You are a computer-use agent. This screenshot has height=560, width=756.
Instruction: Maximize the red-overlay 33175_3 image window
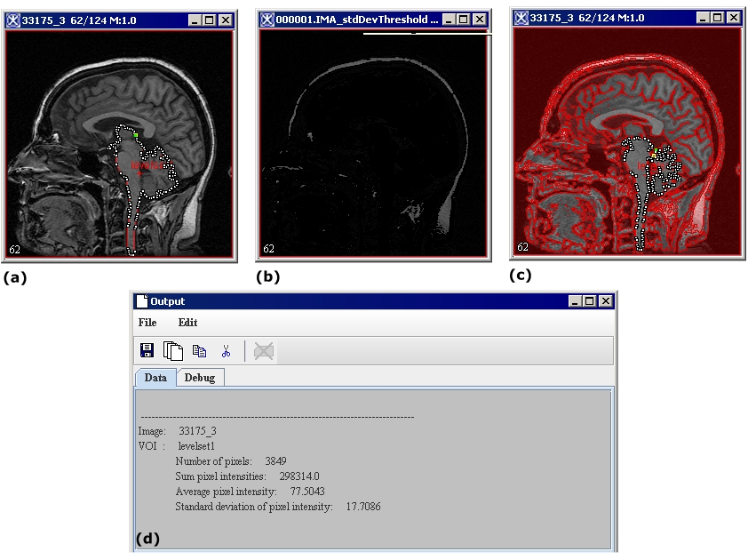click(x=718, y=17)
